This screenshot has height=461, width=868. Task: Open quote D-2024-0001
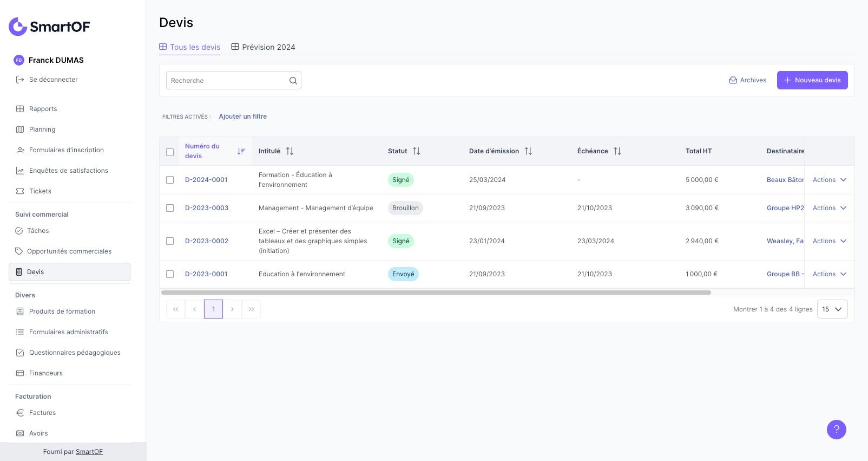(x=206, y=180)
